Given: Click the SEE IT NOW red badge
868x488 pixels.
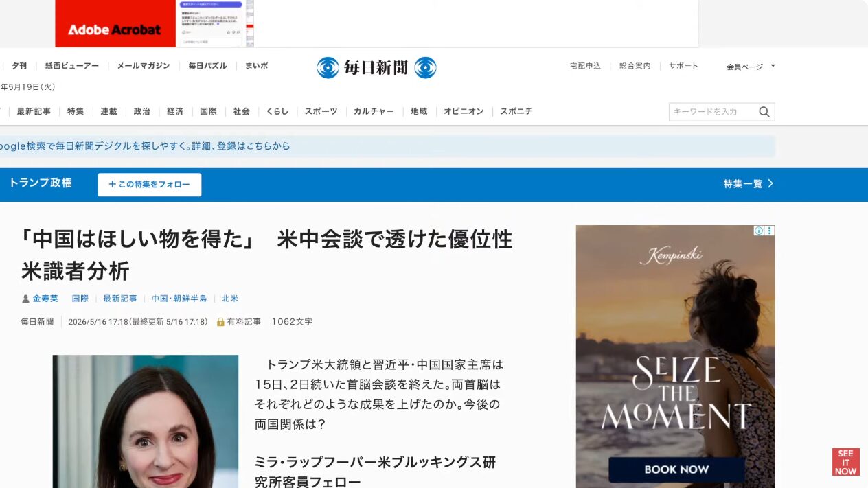Looking at the screenshot, I should [x=845, y=462].
